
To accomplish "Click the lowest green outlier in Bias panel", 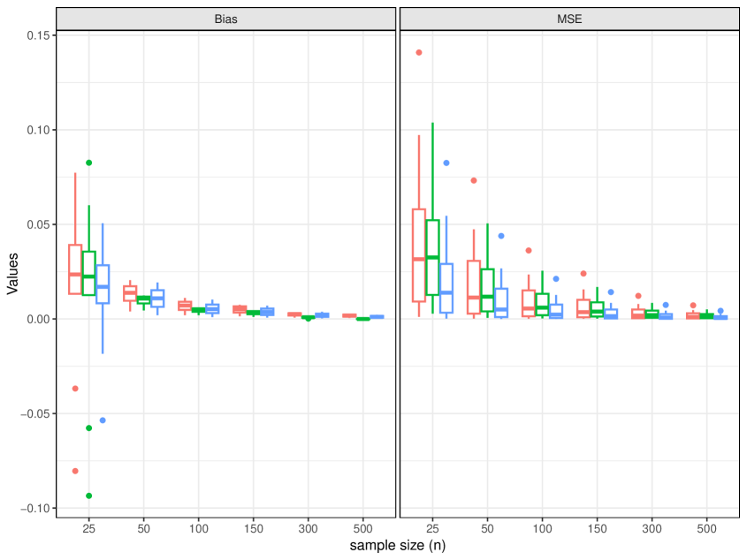I will click(88, 496).
